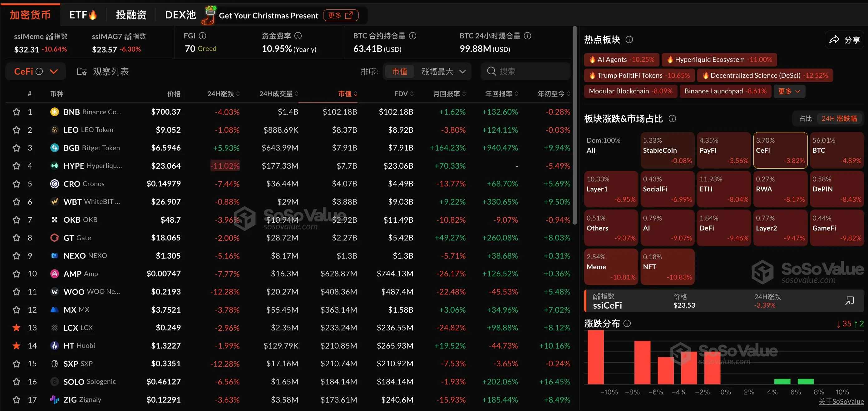Click the share arrow icon
The width and height of the screenshot is (868, 411).
(834, 40)
